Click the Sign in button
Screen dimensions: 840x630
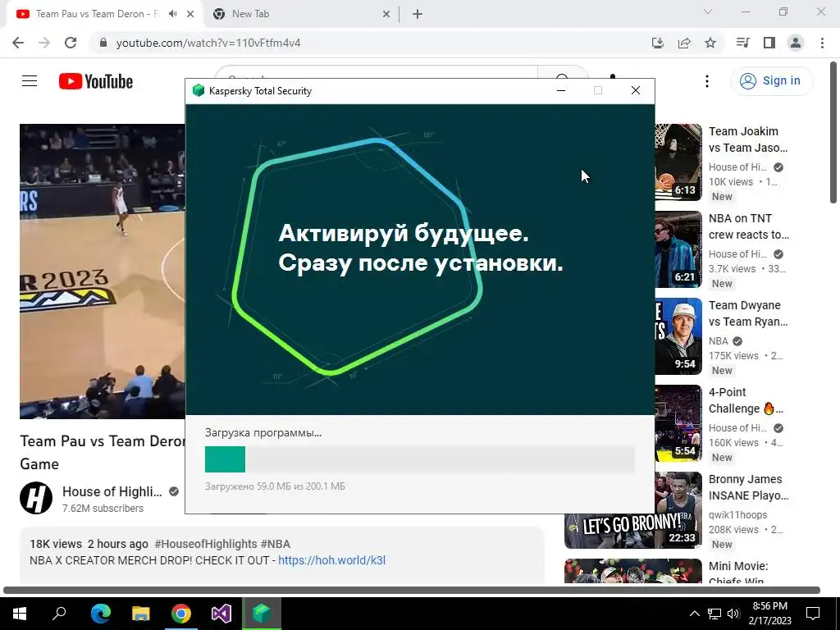pyautogui.click(x=771, y=81)
